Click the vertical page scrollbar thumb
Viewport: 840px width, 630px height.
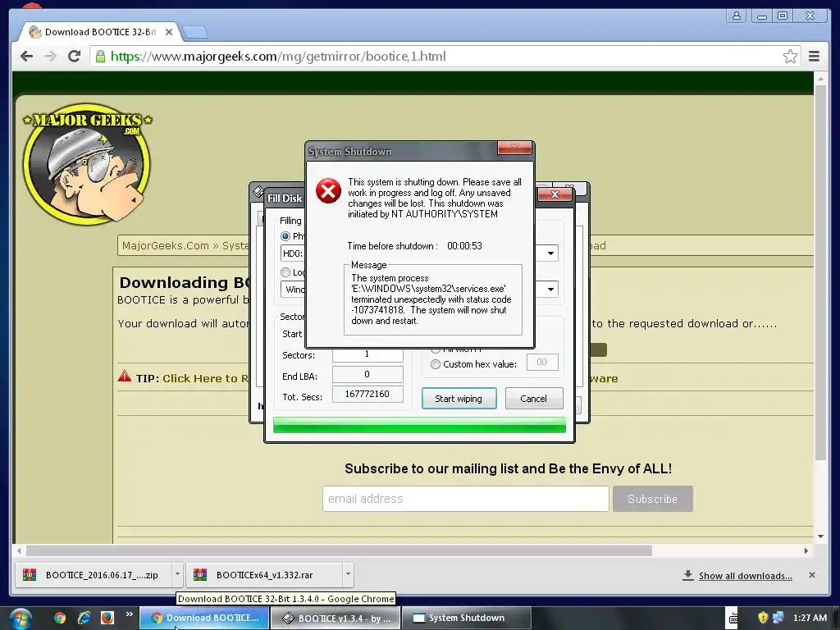[x=820, y=272]
